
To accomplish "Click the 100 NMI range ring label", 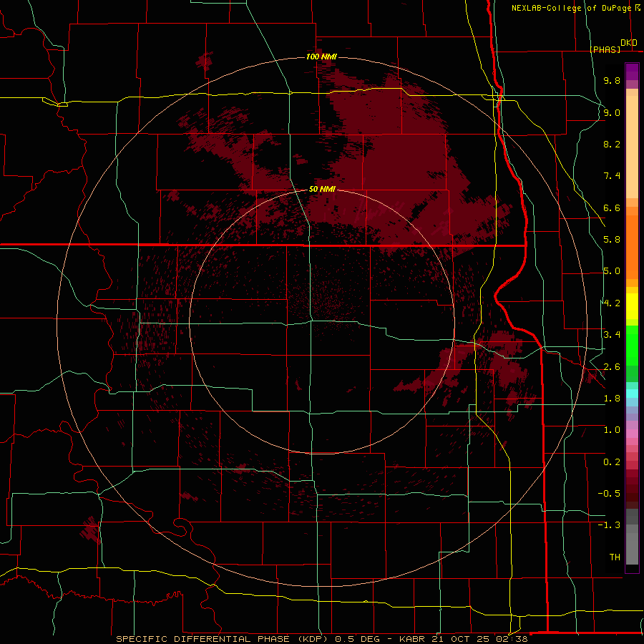I will 321,57.
